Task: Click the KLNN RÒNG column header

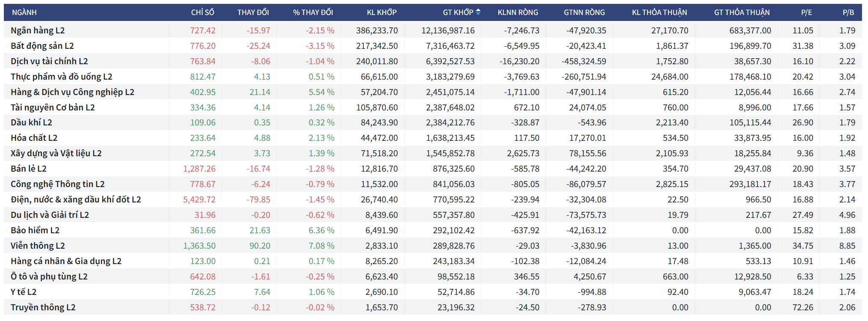Action: 518,12
